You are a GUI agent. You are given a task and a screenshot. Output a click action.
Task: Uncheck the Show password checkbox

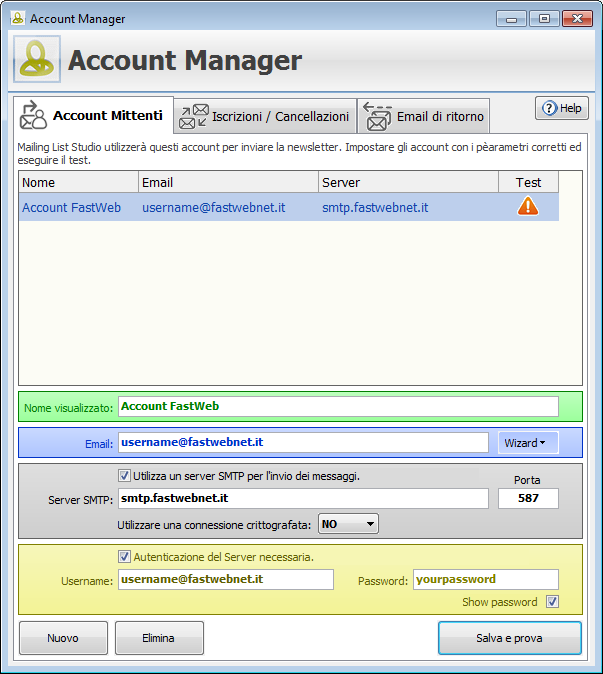pos(552,601)
